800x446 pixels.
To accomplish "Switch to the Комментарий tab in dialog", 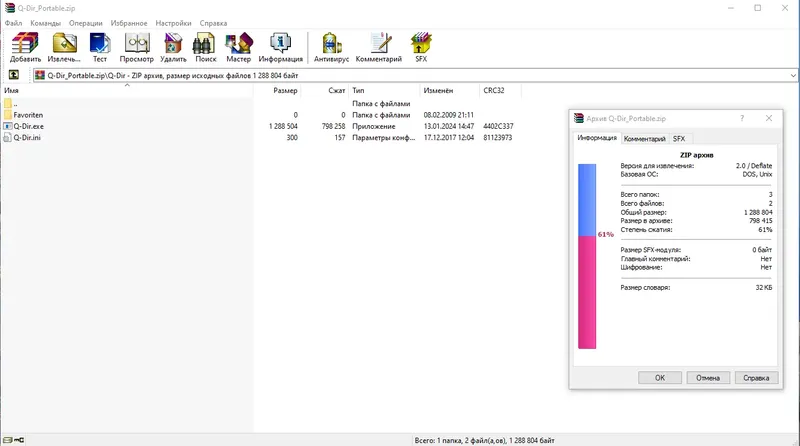I will [x=644, y=139].
